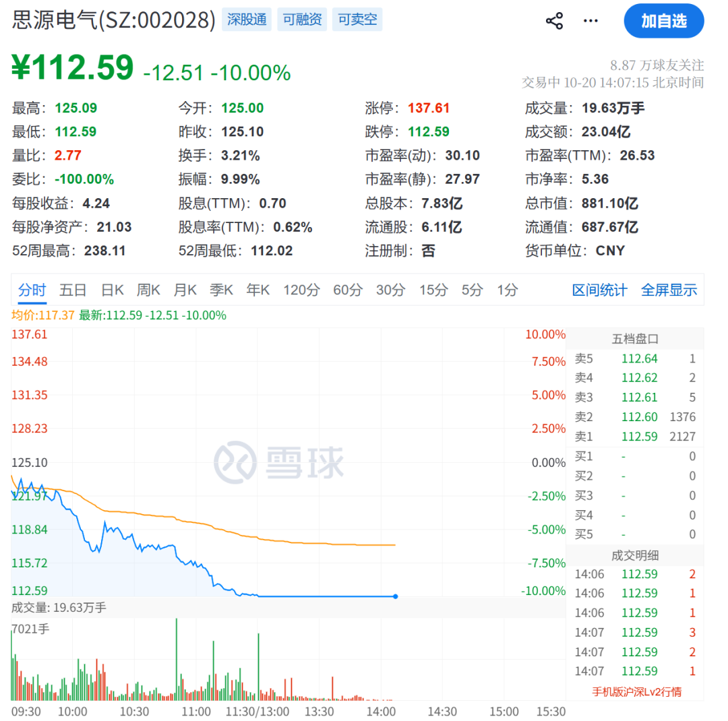Click the 买4 order book row
728x721 pixels.
click(x=635, y=515)
